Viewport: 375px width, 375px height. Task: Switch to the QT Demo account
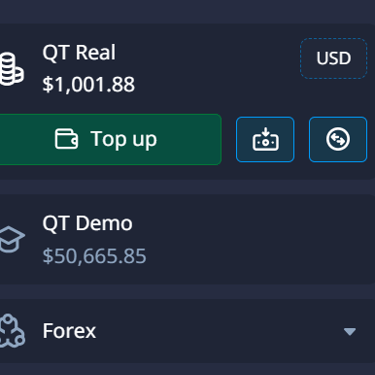point(187,239)
